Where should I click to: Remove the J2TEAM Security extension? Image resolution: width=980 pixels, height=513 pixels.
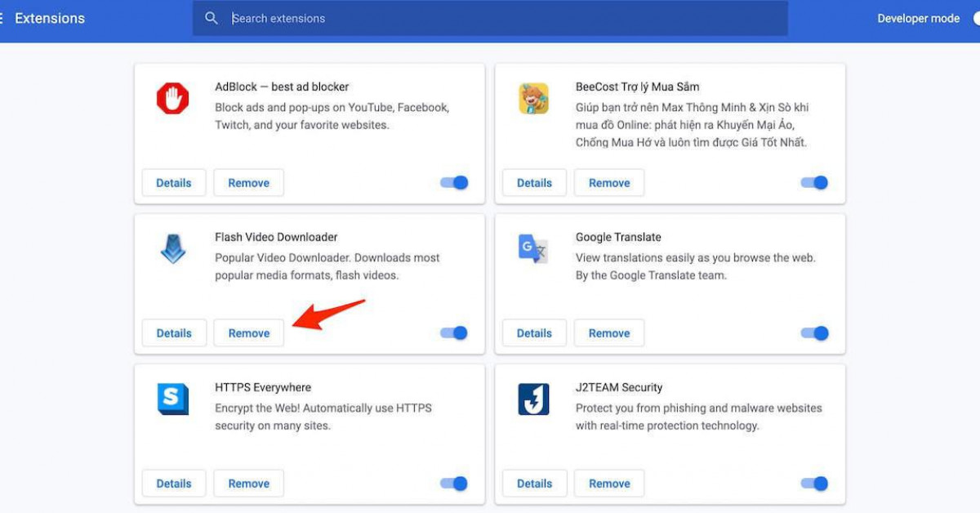tap(609, 484)
